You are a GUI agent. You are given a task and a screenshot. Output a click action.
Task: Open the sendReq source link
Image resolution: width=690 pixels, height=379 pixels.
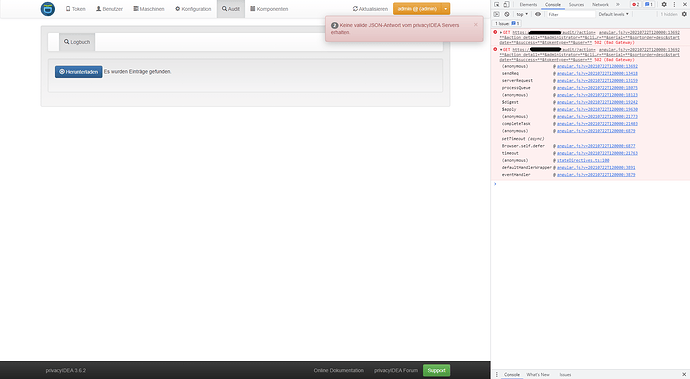[597, 74]
